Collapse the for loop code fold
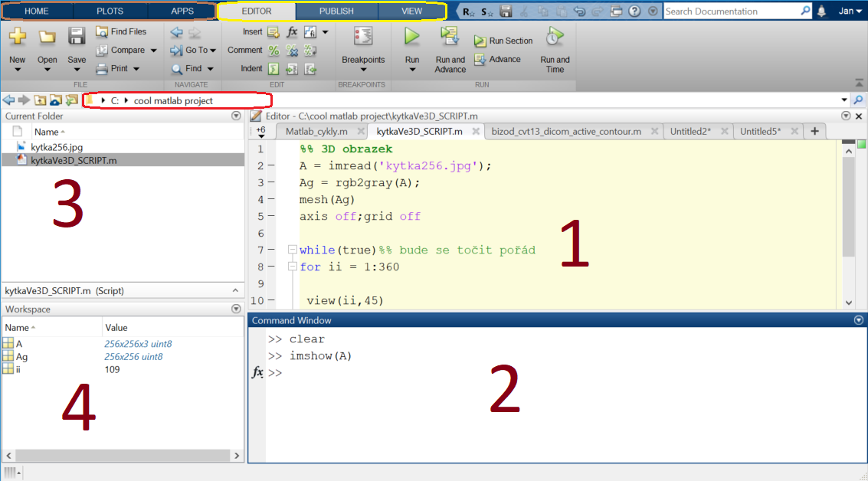Viewport: 868px width, 481px height. click(292, 267)
